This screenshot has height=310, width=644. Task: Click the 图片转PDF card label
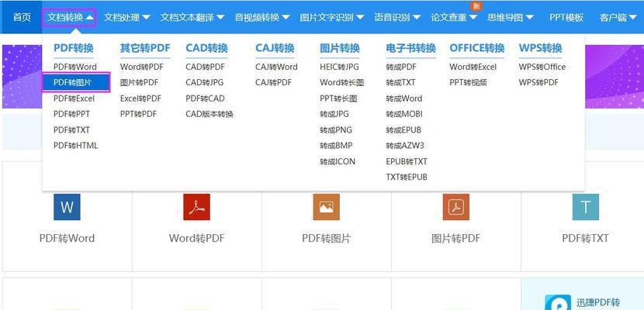(456, 238)
